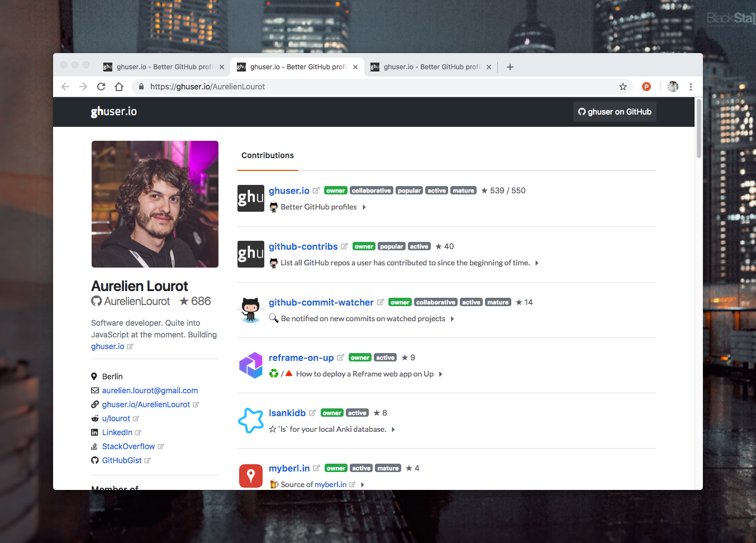The width and height of the screenshot is (756, 543).
Task: Open the reframe-on-up repository link
Action: (x=301, y=358)
